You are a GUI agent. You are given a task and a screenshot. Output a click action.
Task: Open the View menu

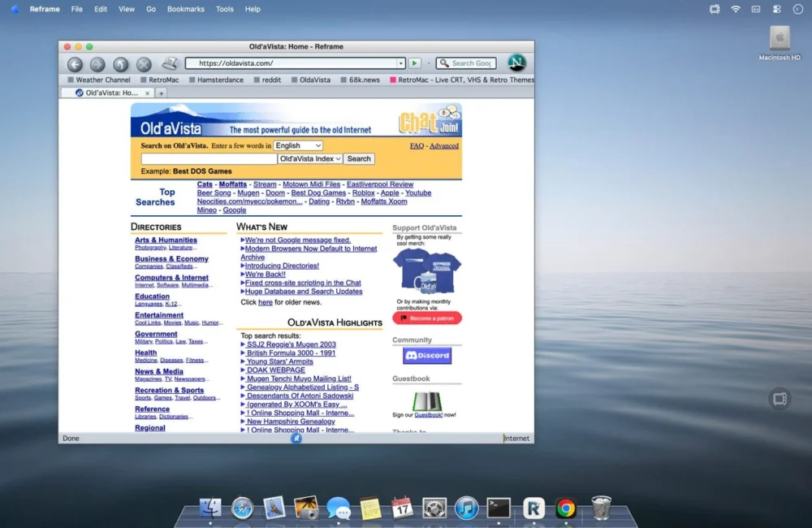127,9
